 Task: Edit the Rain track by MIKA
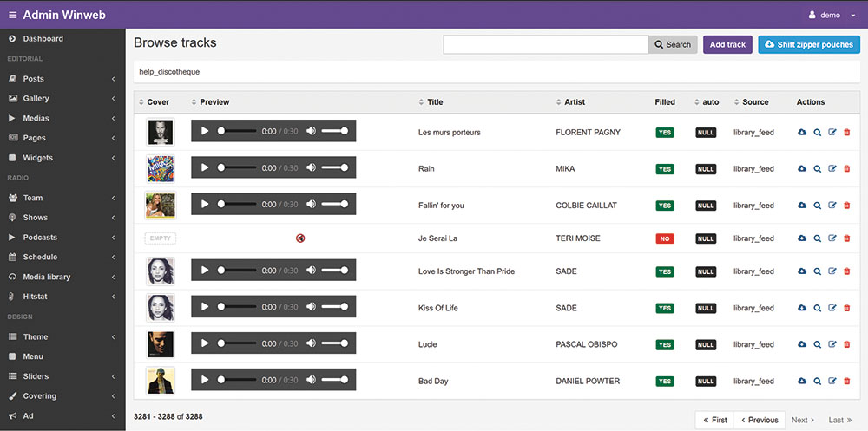click(832, 169)
